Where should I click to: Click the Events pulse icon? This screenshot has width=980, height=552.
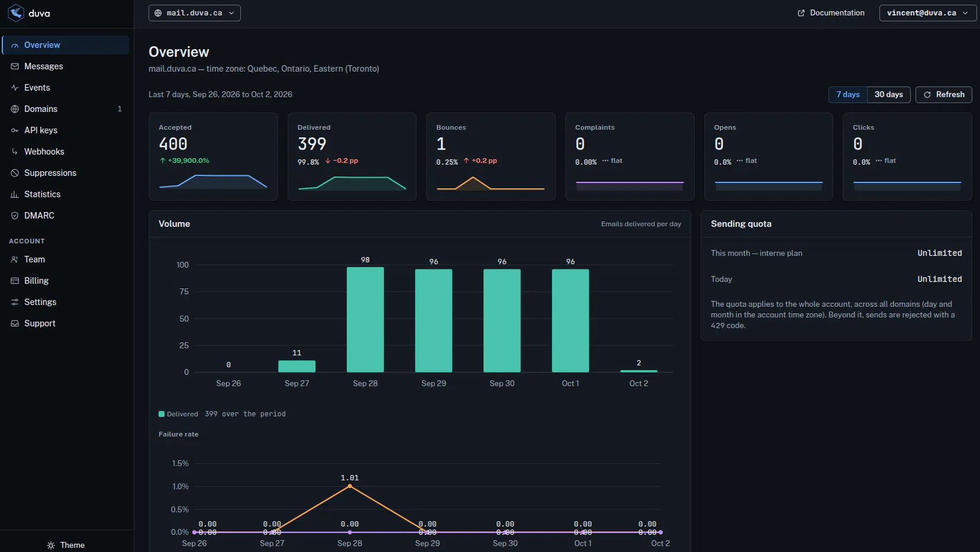(x=15, y=88)
